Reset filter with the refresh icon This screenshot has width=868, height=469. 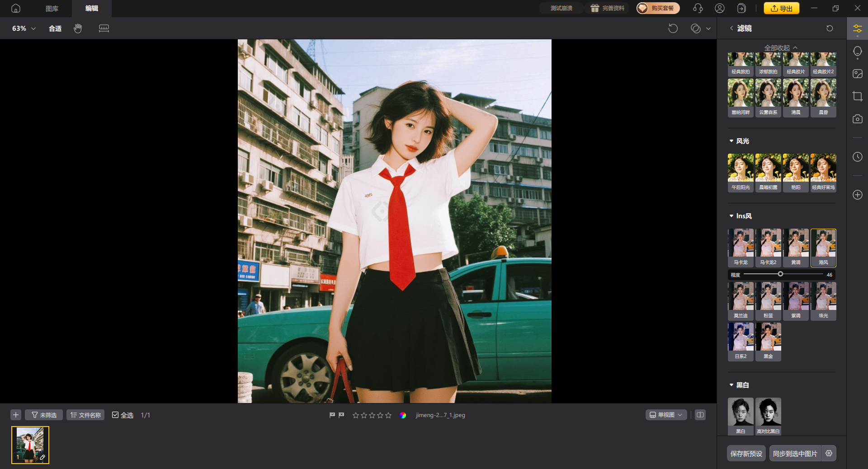point(830,28)
